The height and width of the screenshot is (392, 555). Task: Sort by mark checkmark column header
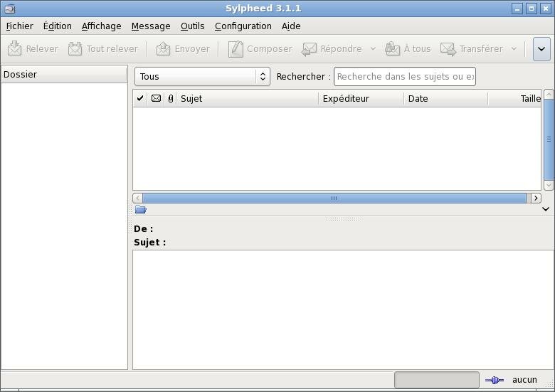pyautogui.click(x=140, y=98)
